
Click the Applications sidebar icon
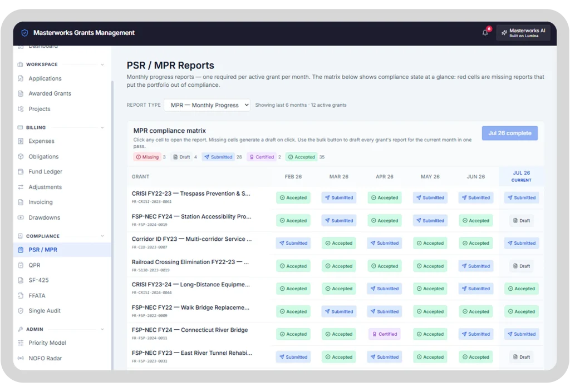point(21,78)
